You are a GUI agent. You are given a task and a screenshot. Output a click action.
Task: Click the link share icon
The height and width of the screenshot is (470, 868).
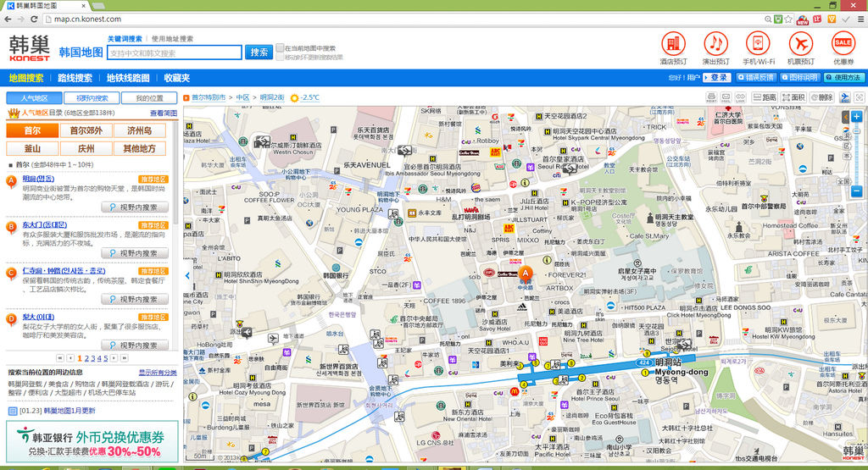741,97
